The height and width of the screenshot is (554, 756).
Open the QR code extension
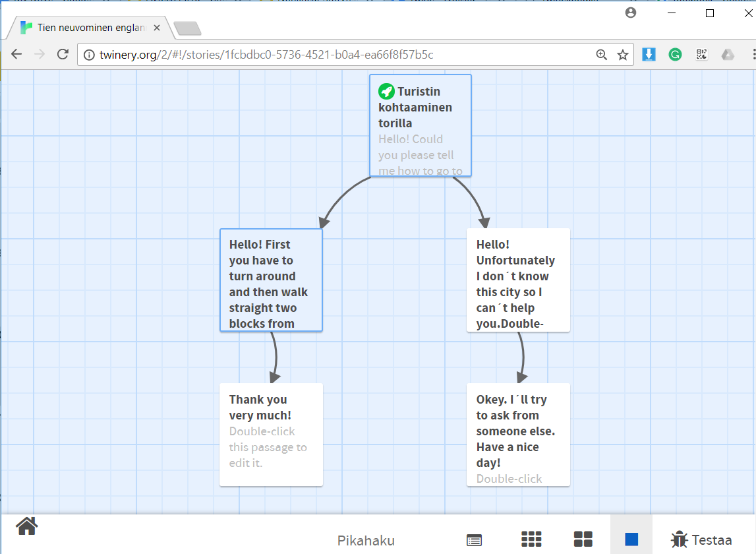click(701, 55)
